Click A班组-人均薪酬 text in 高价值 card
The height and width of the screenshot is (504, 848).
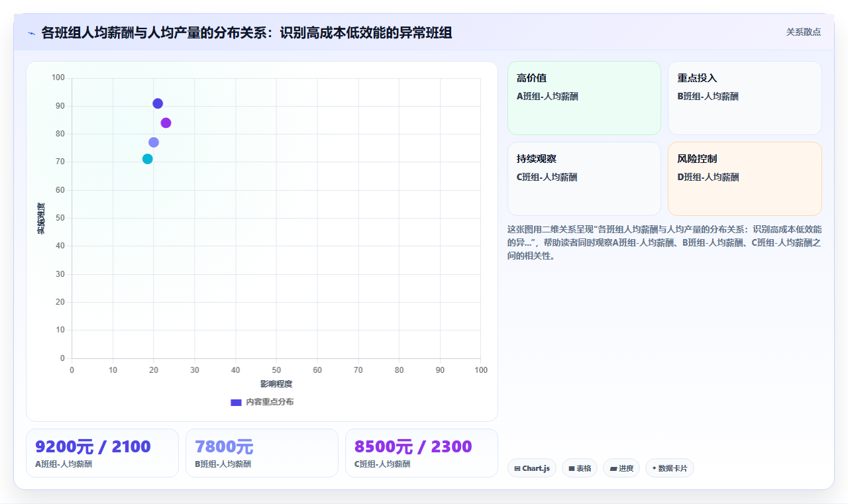coord(547,97)
